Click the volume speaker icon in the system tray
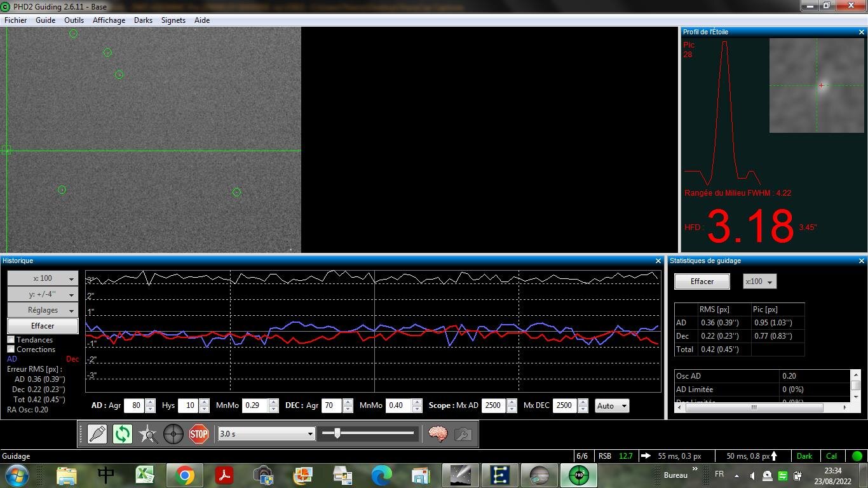Viewport: 868px width, 488px height. (752, 475)
